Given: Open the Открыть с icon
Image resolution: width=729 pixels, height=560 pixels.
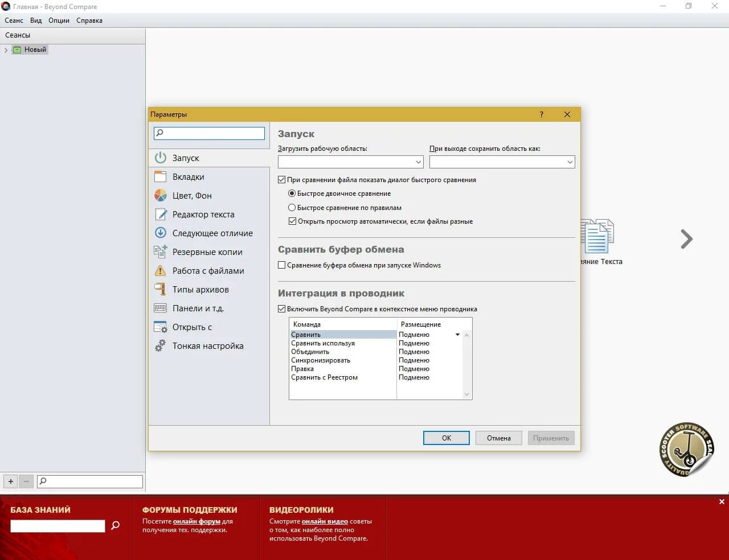Looking at the screenshot, I should 161,327.
